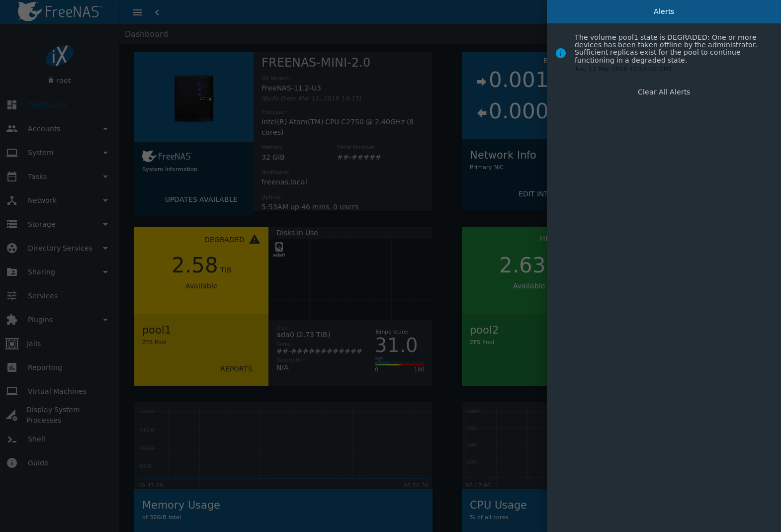Click the Tasks calendar icon
The height and width of the screenshot is (532, 781).
pyautogui.click(x=12, y=177)
